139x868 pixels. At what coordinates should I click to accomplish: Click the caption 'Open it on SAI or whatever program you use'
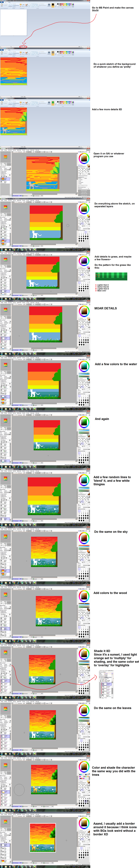(109, 155)
